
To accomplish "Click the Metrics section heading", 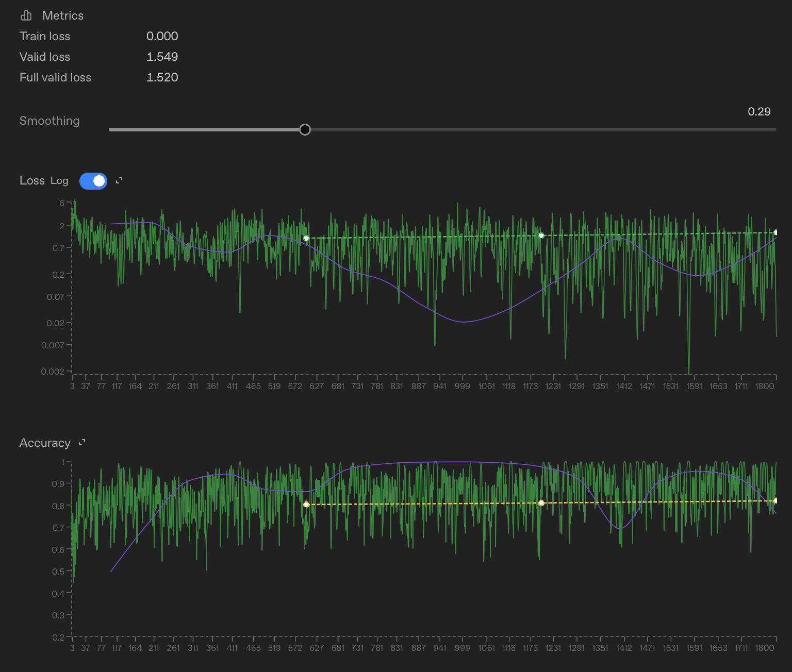I will [x=62, y=15].
